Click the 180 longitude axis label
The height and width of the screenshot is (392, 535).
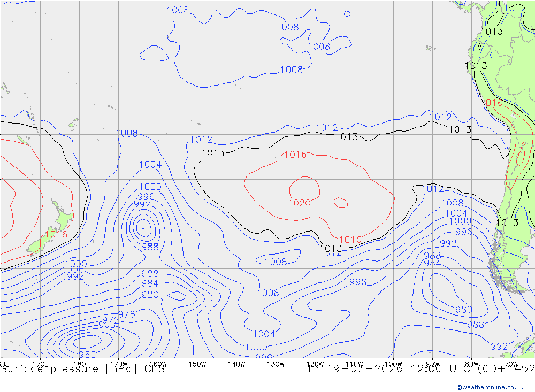tap(79, 364)
